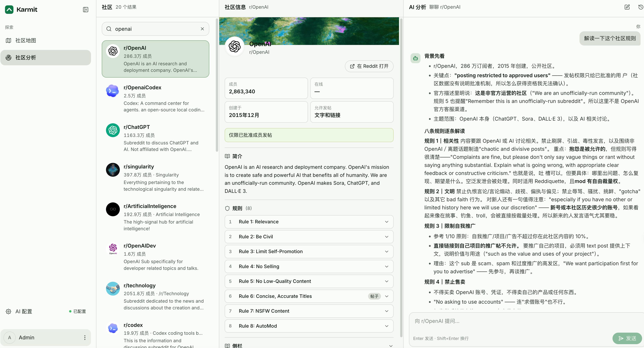Click r/OpenAIDev purple avatar icon
The image size is (644, 348).
(x=113, y=249)
